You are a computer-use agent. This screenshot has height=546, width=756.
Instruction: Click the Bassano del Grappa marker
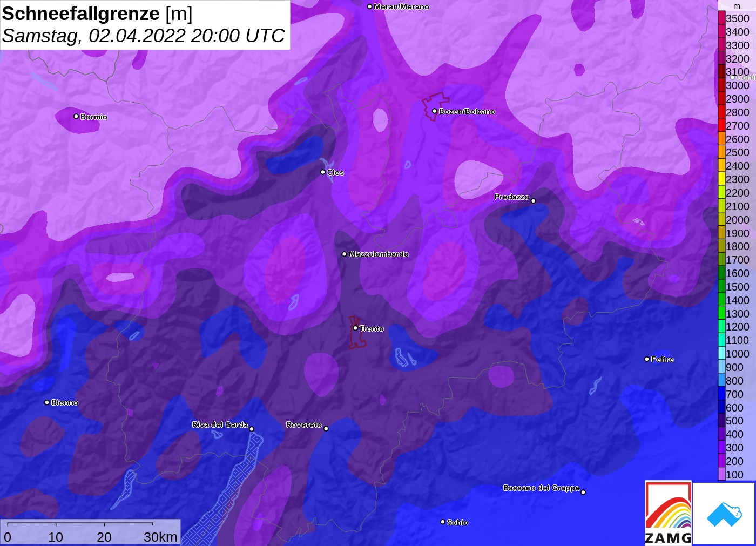point(583,492)
